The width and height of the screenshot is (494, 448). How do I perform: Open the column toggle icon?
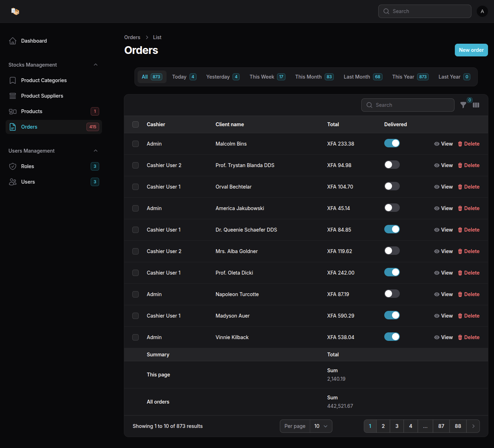tap(476, 105)
